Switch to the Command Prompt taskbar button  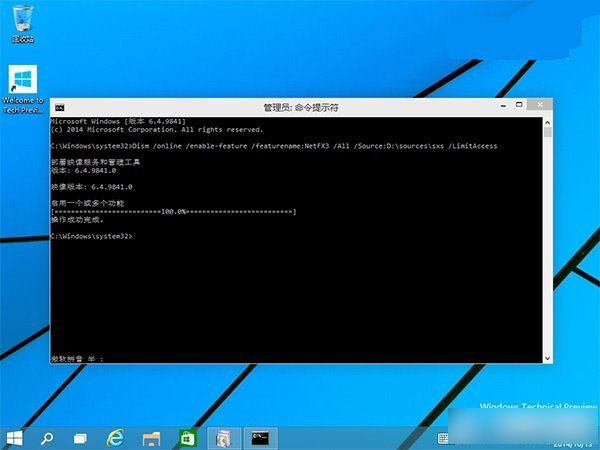point(261,438)
